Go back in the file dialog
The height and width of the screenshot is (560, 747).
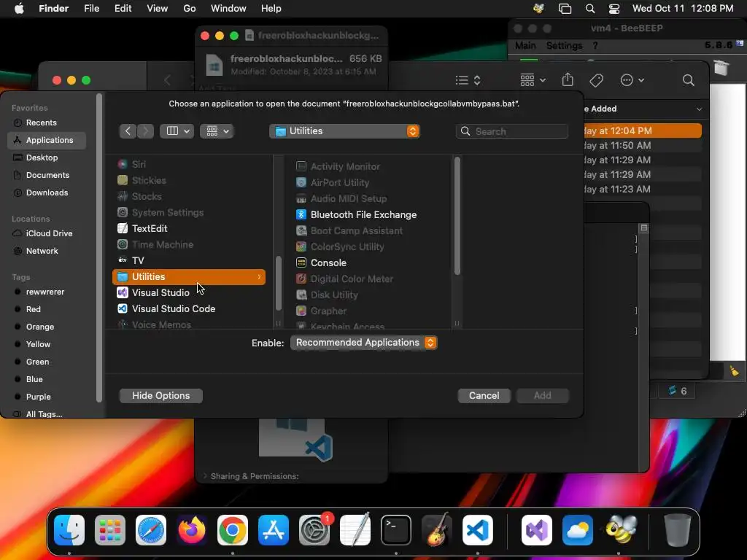128,131
